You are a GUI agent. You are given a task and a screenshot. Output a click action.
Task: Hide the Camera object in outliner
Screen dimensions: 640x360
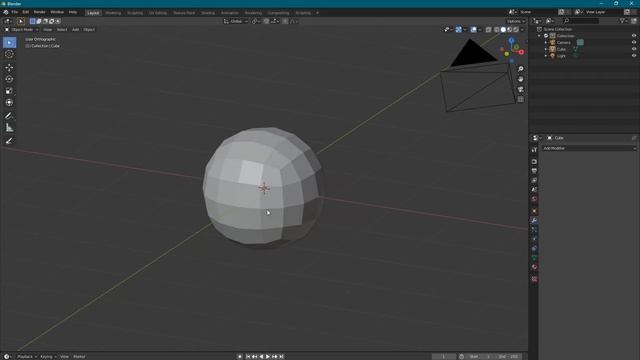634,42
